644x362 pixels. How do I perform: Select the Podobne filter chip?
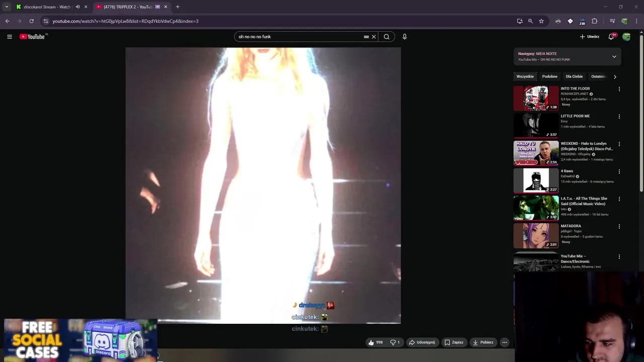pyautogui.click(x=549, y=76)
